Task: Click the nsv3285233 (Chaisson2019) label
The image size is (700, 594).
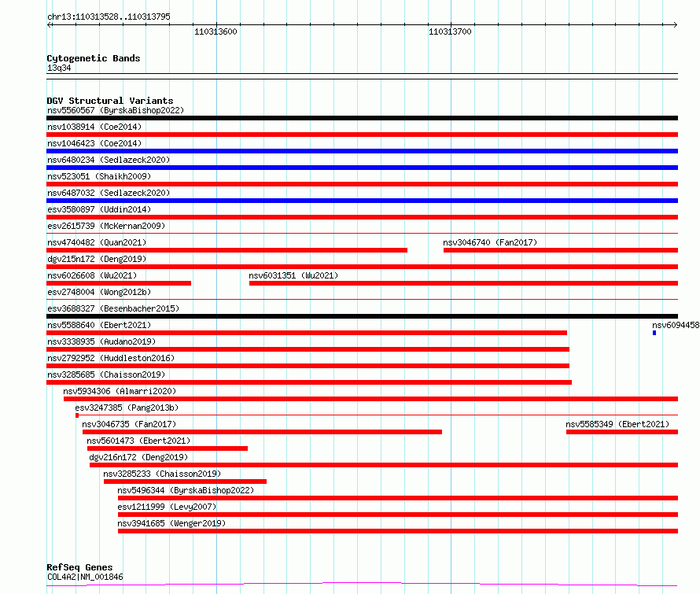Action: click(x=162, y=474)
